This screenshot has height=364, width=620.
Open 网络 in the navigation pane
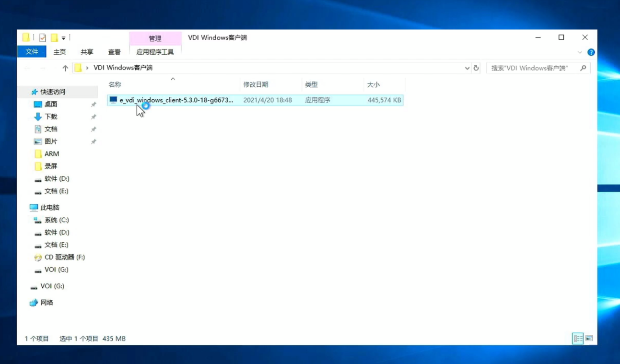47,303
